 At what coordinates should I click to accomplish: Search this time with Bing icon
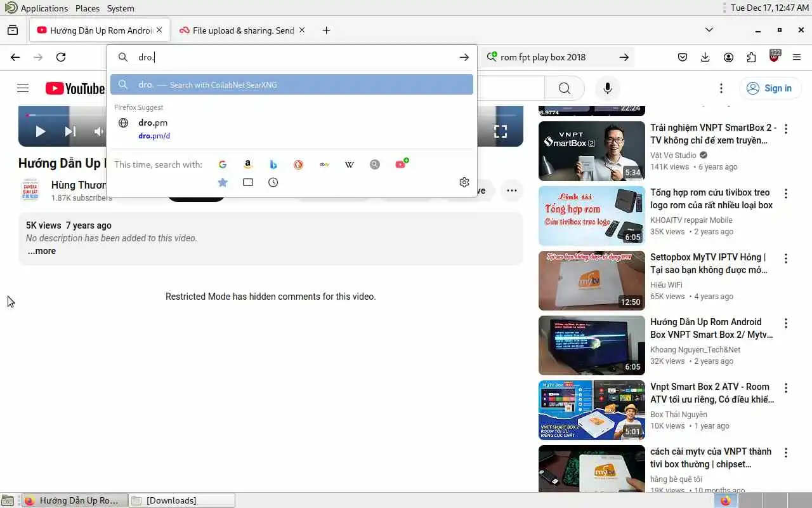pyautogui.click(x=273, y=164)
